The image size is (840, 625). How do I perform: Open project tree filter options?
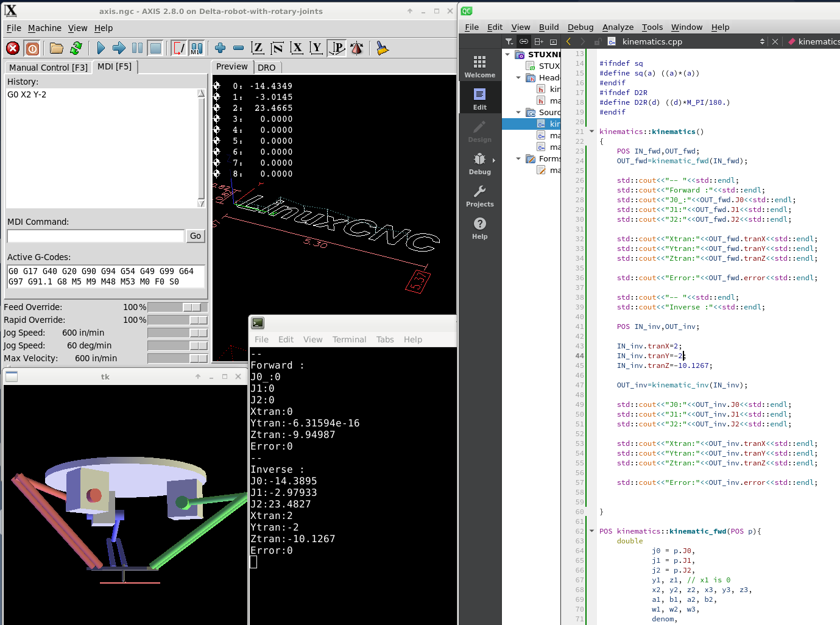tap(509, 41)
